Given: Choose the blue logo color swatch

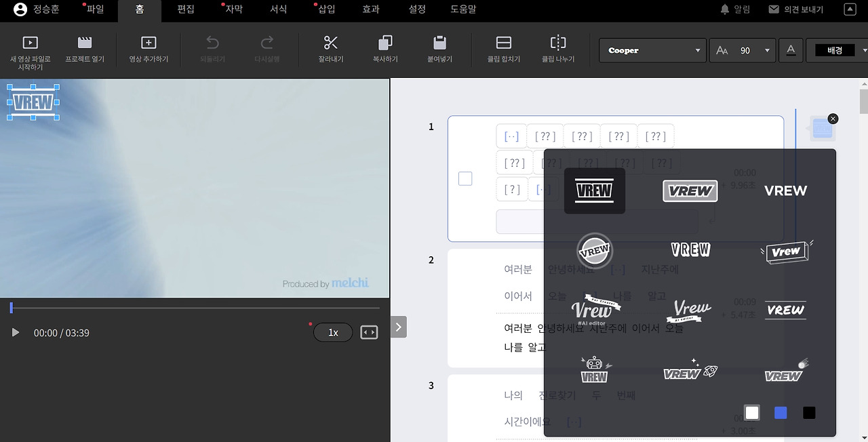Looking at the screenshot, I should 781,413.
